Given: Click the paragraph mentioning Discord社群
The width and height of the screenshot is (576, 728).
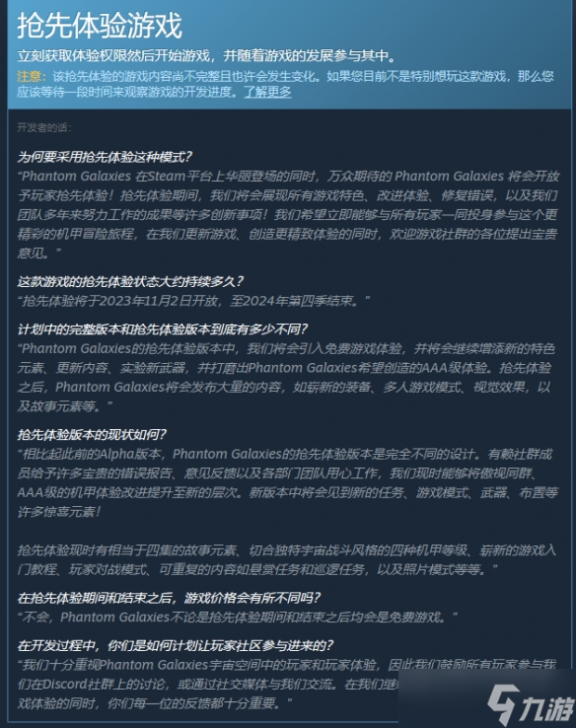Looking at the screenshot, I should click(x=287, y=684).
